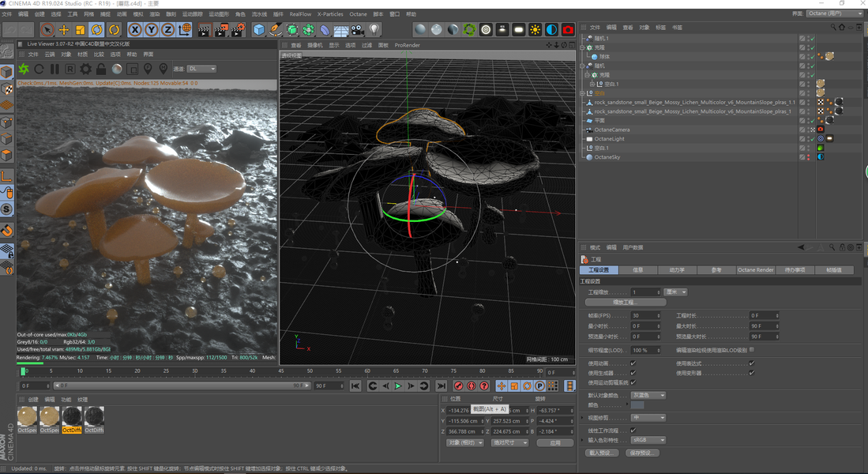Viewport: 868px width, 474px height.
Task: Open Live Viewer channel DL dropdown
Action: click(x=201, y=69)
